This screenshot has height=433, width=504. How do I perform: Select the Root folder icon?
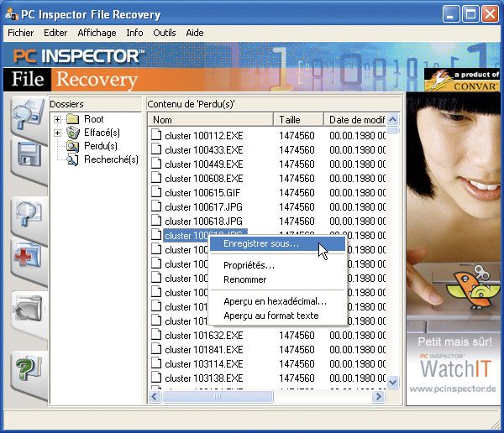[73, 119]
